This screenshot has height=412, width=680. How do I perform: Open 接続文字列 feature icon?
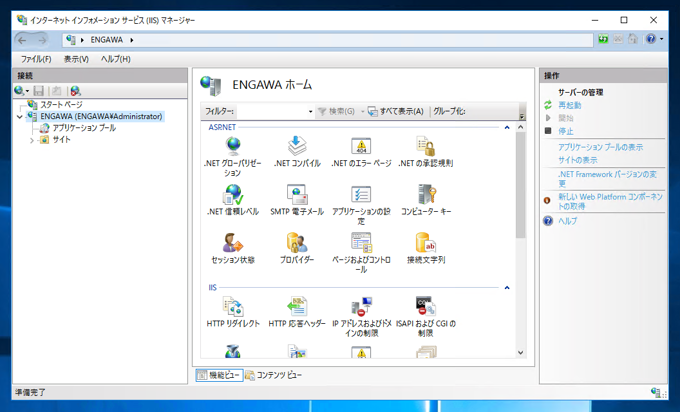425,242
